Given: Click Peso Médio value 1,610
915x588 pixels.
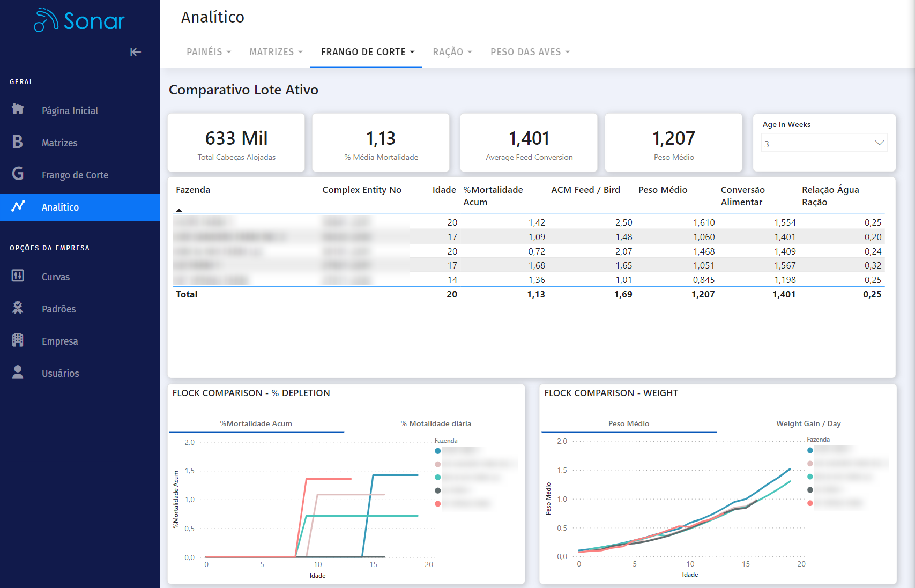Looking at the screenshot, I should [x=704, y=222].
